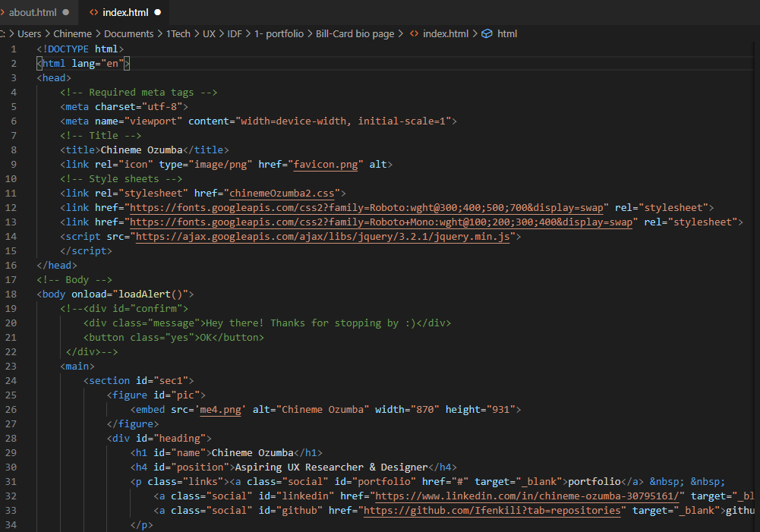
Task: Click 'width="870"' attribute
Action: click(x=407, y=409)
